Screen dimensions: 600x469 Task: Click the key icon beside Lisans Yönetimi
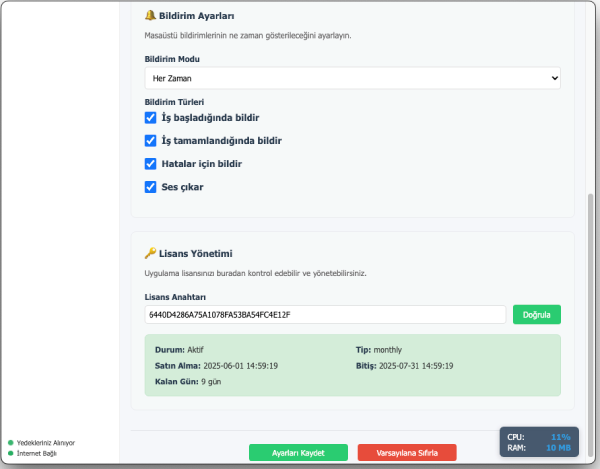click(150, 254)
